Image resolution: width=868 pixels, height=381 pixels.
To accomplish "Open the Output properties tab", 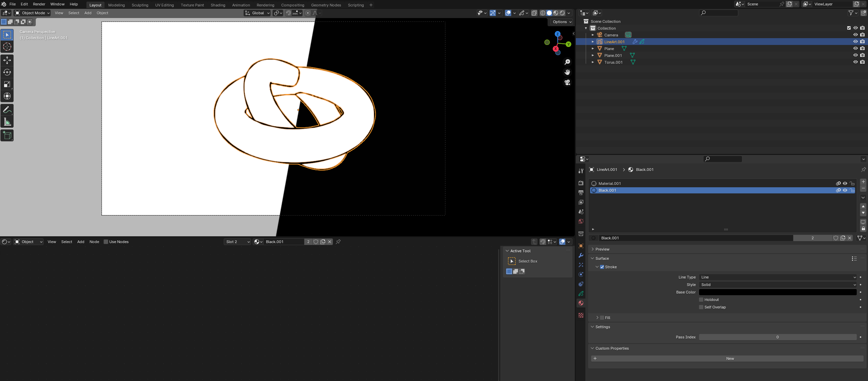I will (581, 193).
